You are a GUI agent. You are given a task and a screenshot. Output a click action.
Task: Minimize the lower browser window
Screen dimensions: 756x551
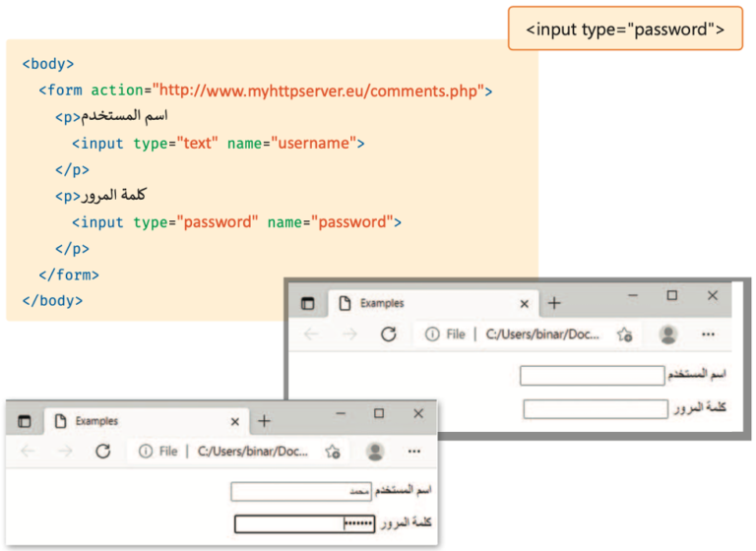click(x=341, y=413)
